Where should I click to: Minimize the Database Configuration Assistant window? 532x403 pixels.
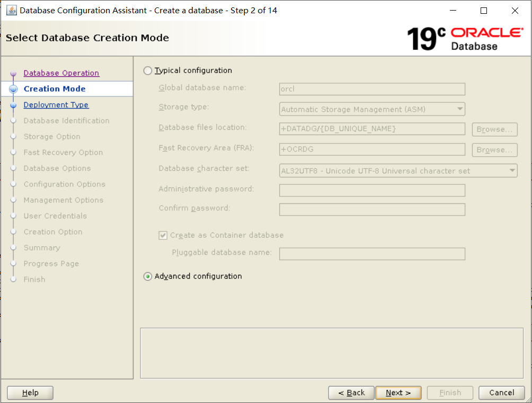453,11
